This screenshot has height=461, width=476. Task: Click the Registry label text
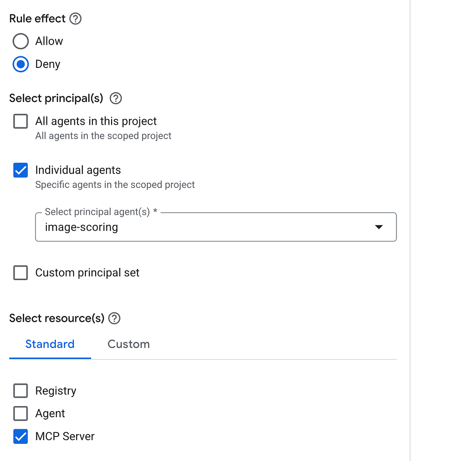pos(56,391)
